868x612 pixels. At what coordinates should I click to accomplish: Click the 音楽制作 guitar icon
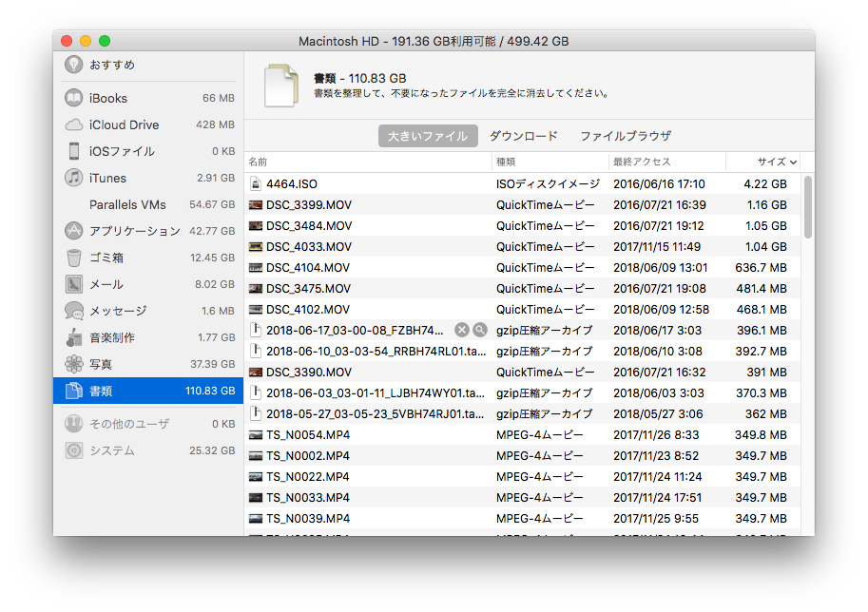73,337
